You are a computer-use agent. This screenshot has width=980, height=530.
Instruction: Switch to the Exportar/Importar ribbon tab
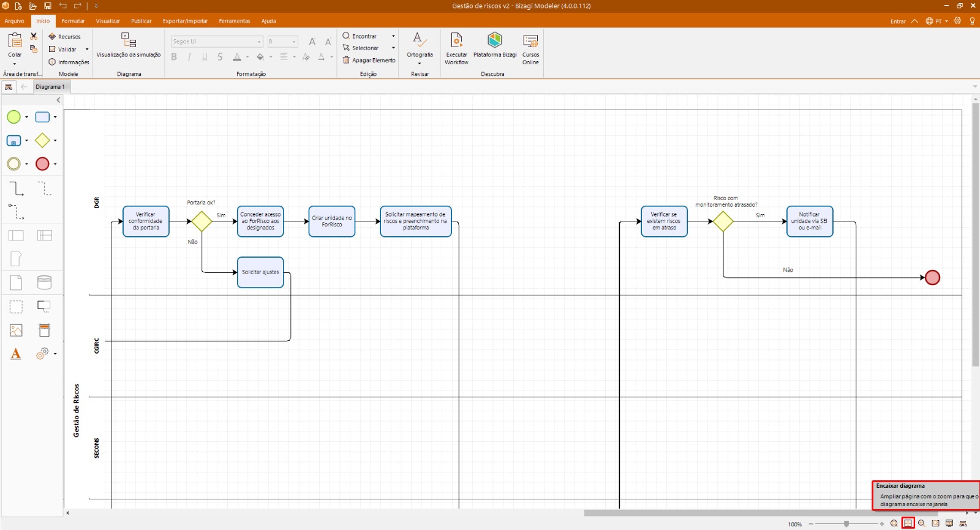tap(185, 21)
